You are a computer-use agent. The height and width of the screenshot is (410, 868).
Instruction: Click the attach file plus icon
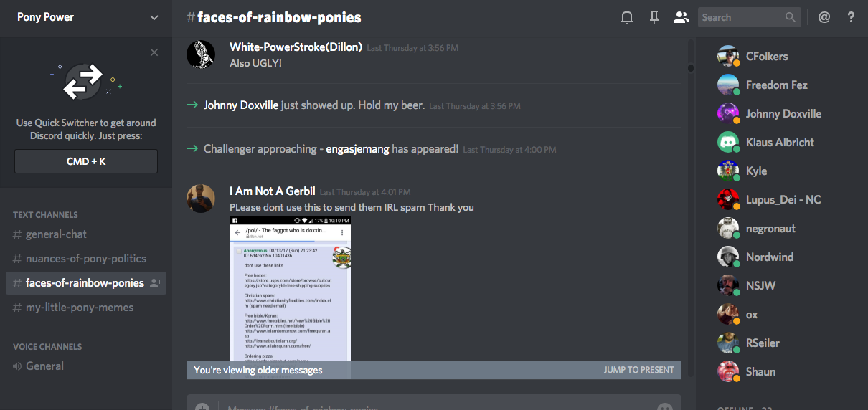[202, 406]
